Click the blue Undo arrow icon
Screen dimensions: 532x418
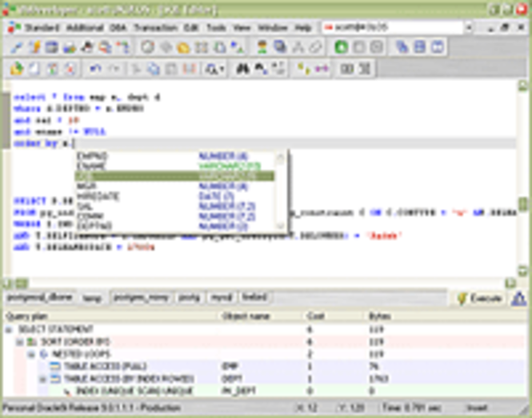point(95,69)
